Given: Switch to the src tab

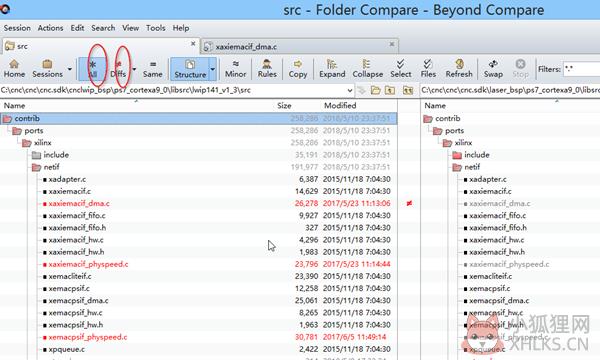Looking at the screenshot, I should tap(101, 46).
